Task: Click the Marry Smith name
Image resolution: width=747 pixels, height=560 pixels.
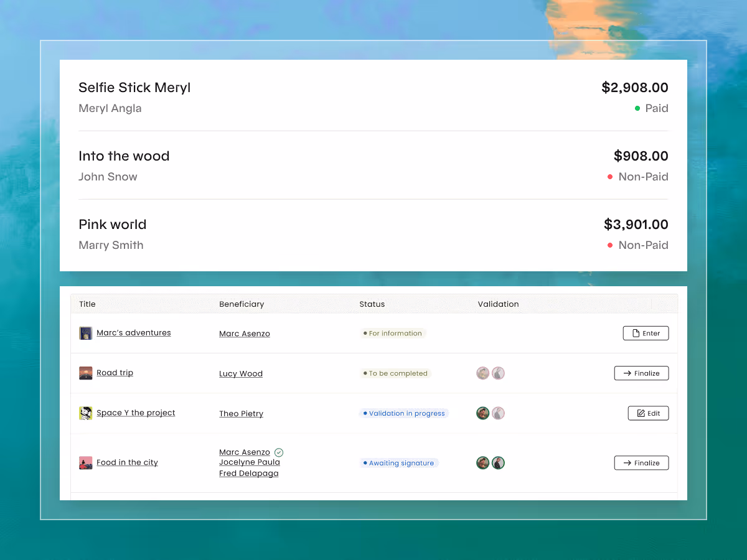Action: click(x=111, y=245)
